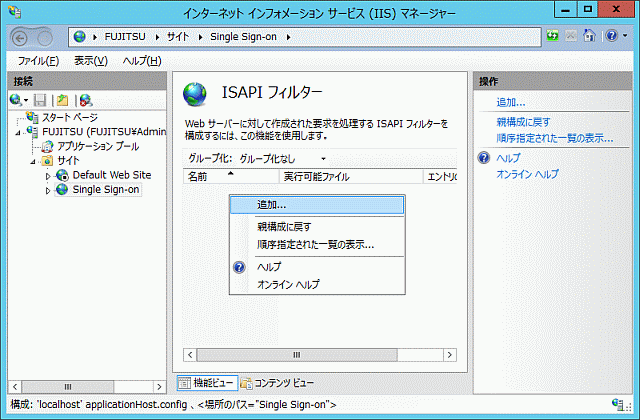Select the FUJITSU server node
The height and width of the screenshot is (420, 640).
(104, 131)
